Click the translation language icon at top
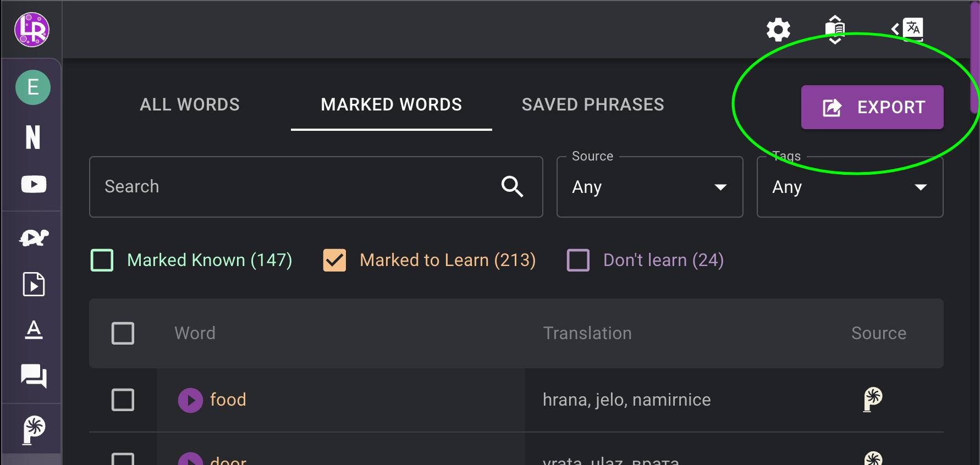The height and width of the screenshot is (465, 980). point(908,29)
